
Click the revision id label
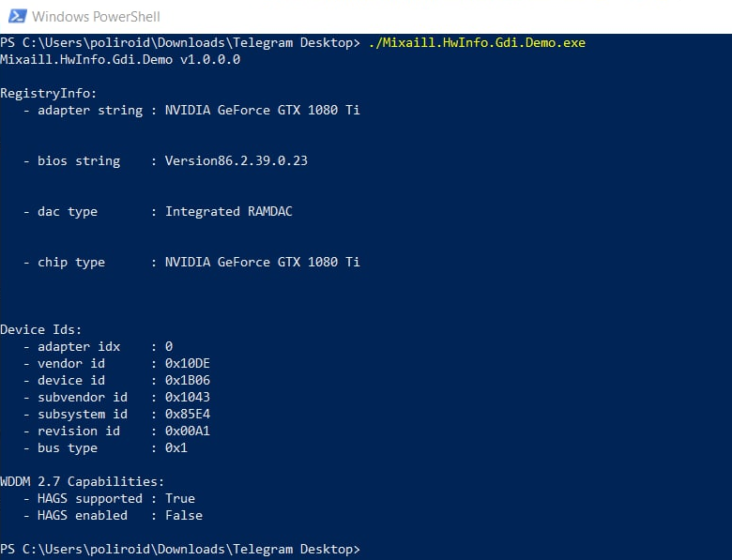point(79,431)
